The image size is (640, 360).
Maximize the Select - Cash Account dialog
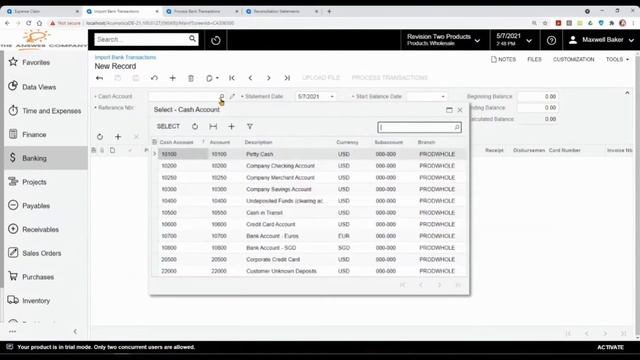pos(449,110)
